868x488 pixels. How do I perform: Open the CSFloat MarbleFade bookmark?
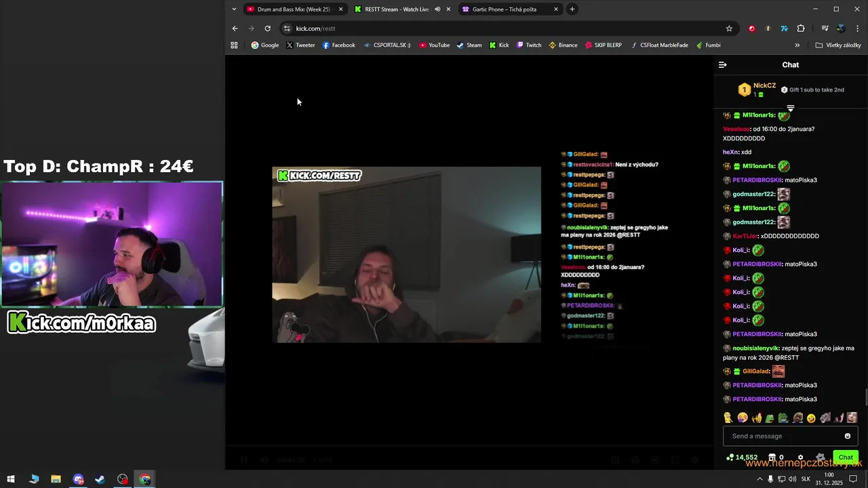(x=659, y=45)
